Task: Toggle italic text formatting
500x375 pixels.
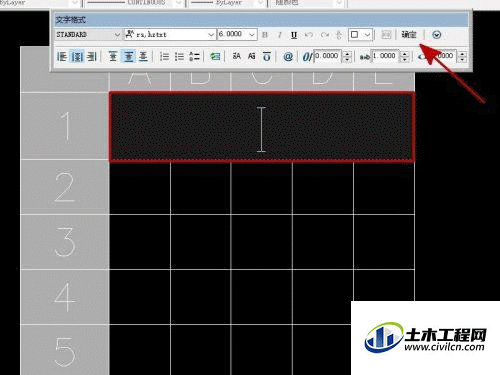Action: (x=280, y=35)
